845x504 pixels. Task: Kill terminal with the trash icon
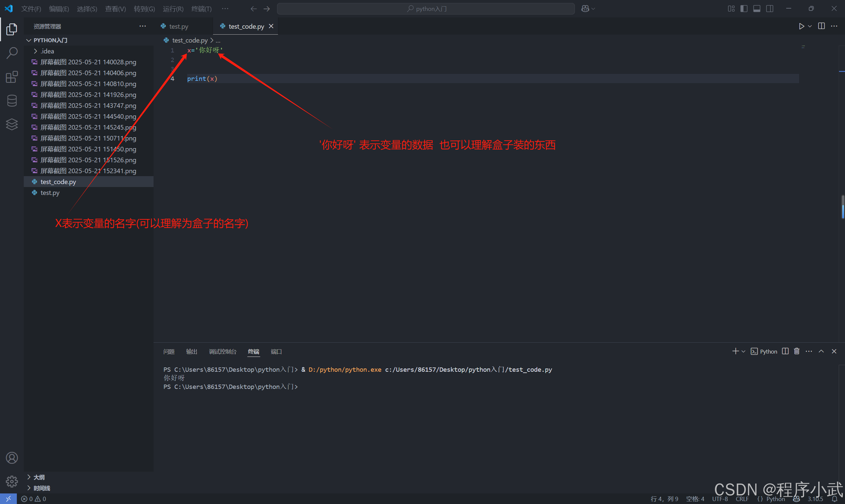click(x=796, y=351)
